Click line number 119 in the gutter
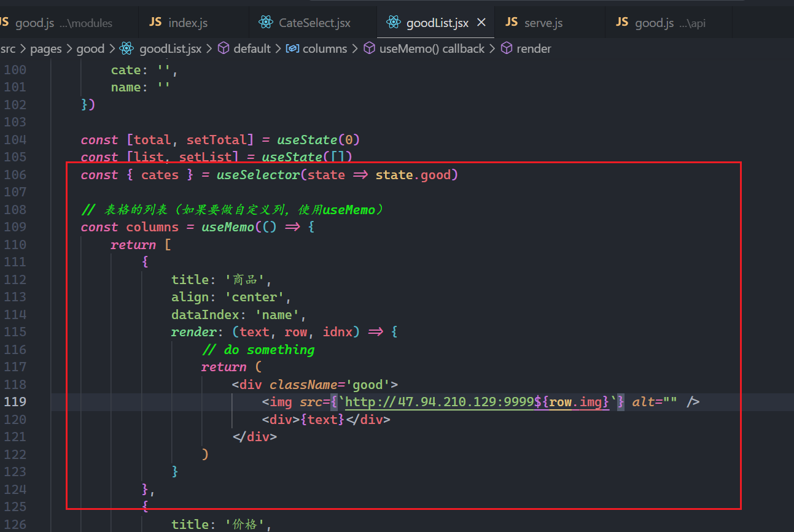This screenshot has width=794, height=532. coord(15,402)
